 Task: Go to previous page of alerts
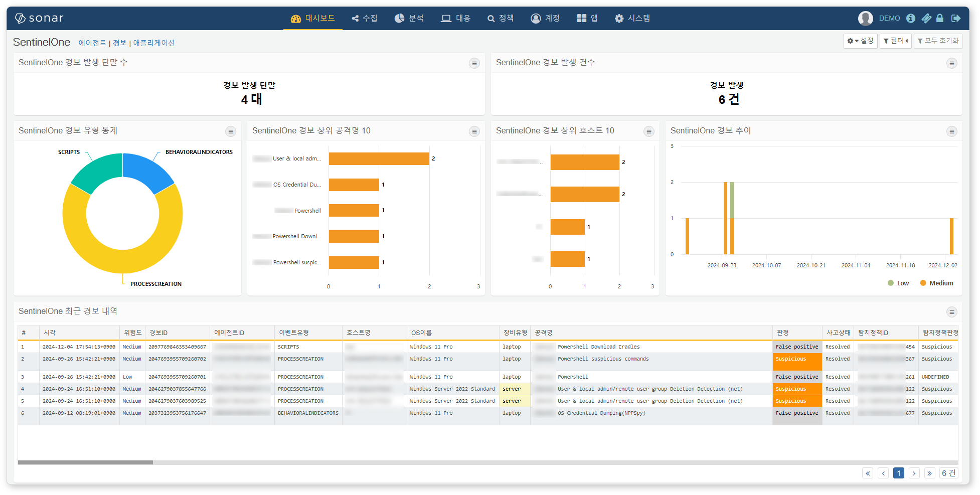coord(883,473)
